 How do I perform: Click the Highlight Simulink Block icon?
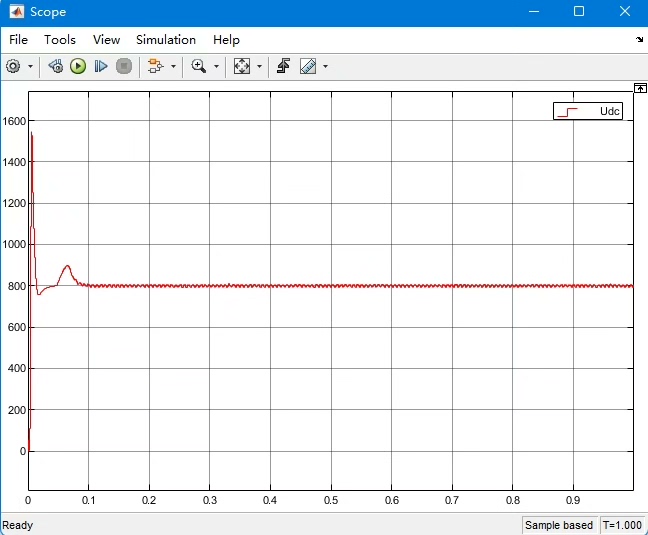click(155, 66)
